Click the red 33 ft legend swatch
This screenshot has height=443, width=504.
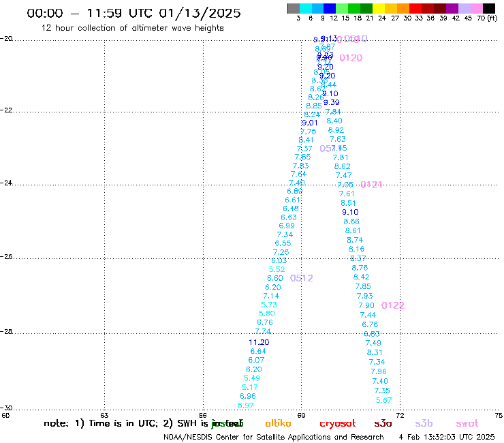pyautogui.click(x=415, y=8)
